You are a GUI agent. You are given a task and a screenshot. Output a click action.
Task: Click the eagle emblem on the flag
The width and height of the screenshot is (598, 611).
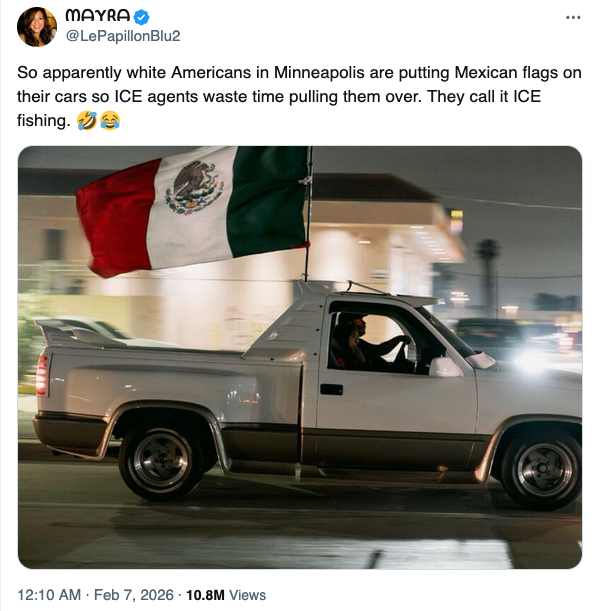tap(195, 188)
